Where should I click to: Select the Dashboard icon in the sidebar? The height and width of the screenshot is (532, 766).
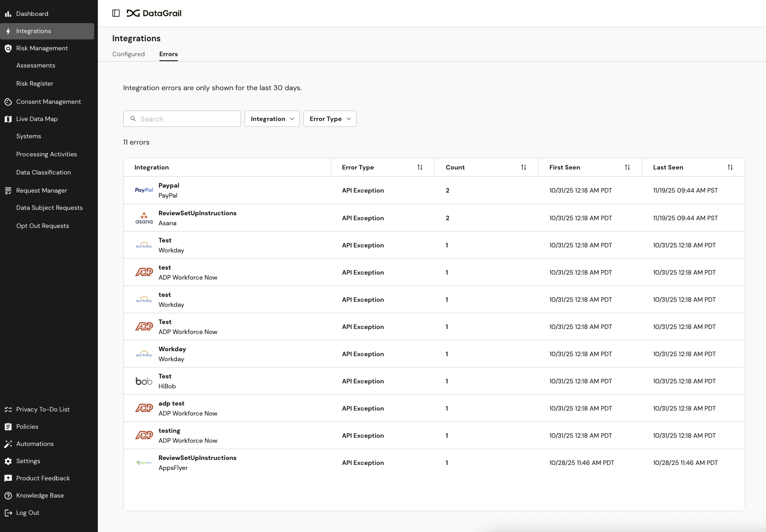(x=8, y=14)
